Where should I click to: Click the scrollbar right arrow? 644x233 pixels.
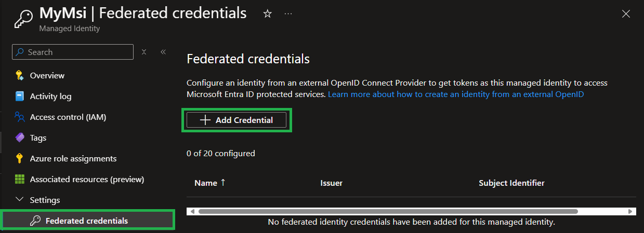tap(631, 211)
